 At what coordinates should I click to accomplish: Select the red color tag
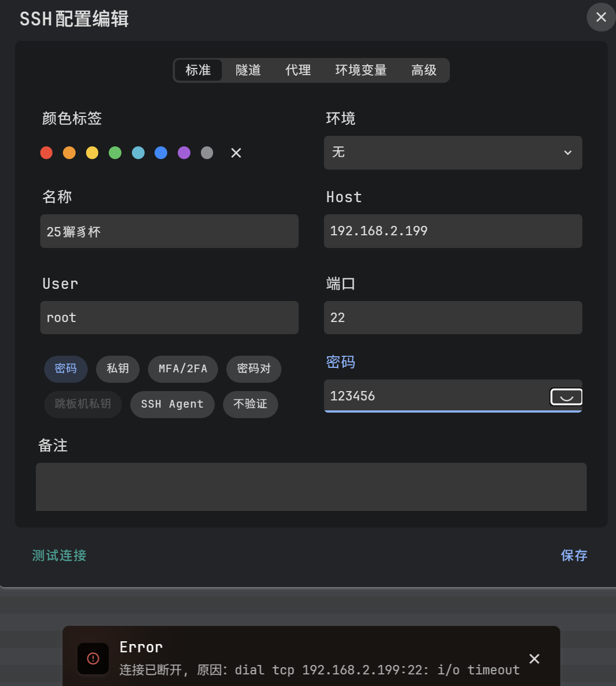pyautogui.click(x=46, y=153)
